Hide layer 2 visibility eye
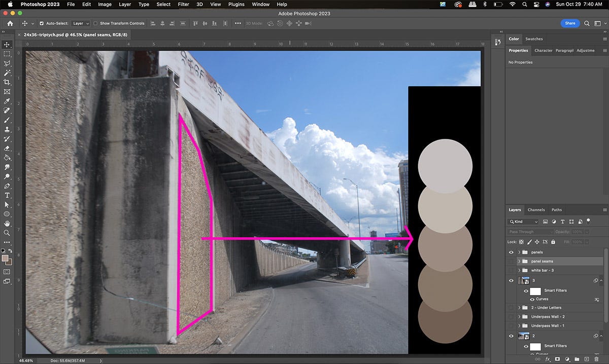The image size is (609, 364). (511, 336)
